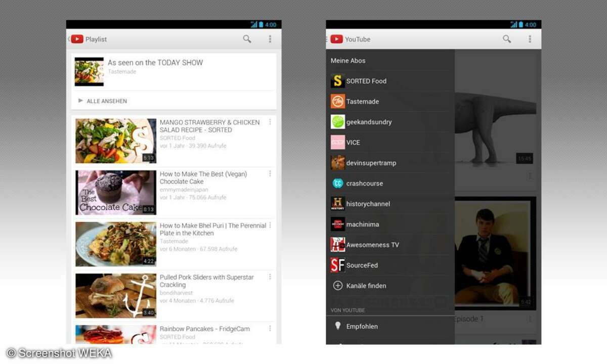This screenshot has width=607, height=364.
Task: Select SourceFed in subscriptions list
Action: tap(390, 265)
